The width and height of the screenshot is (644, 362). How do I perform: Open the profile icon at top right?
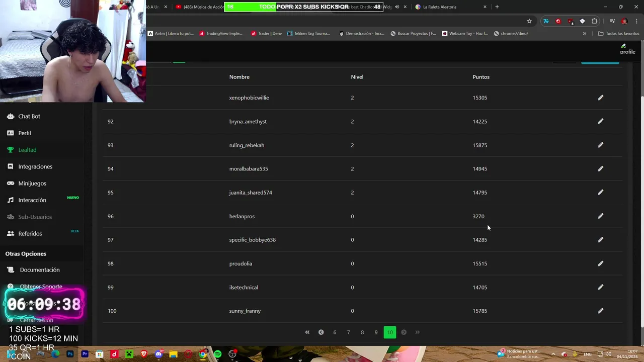pos(627,49)
